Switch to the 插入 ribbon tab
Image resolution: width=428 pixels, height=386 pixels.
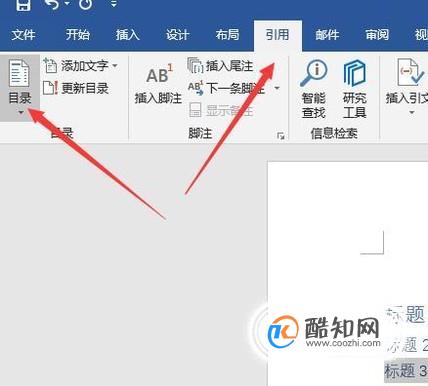click(127, 35)
